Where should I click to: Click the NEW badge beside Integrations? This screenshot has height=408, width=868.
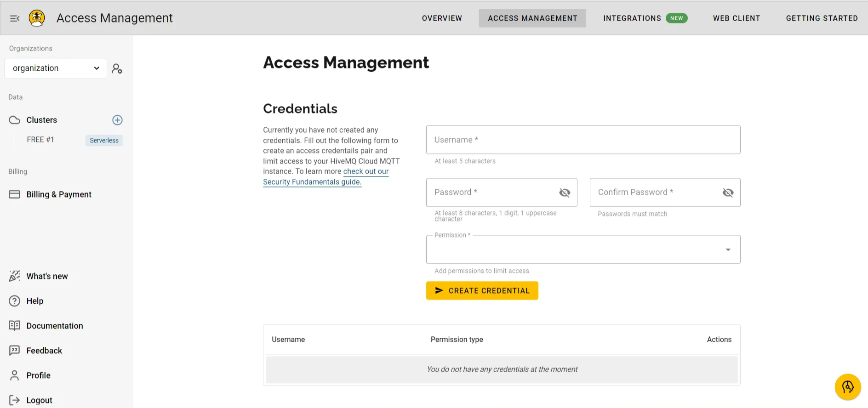click(x=676, y=18)
